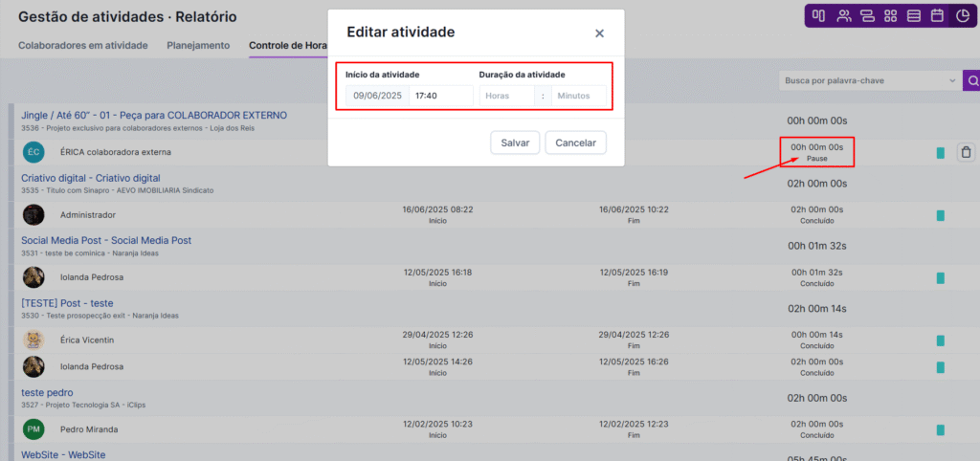Screen dimensions: 980x461
Task: Click the teal marker in Pedro Miranda row
Action: pos(941,429)
